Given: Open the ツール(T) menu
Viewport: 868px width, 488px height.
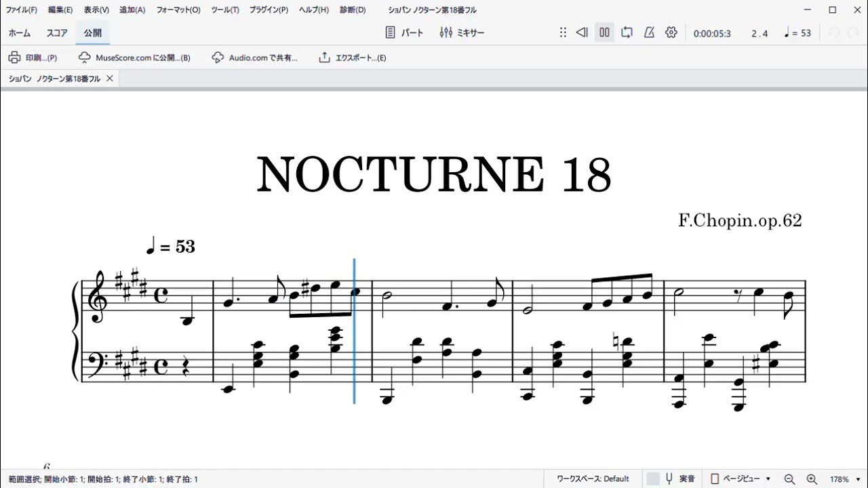Looking at the screenshot, I should 225,10.
